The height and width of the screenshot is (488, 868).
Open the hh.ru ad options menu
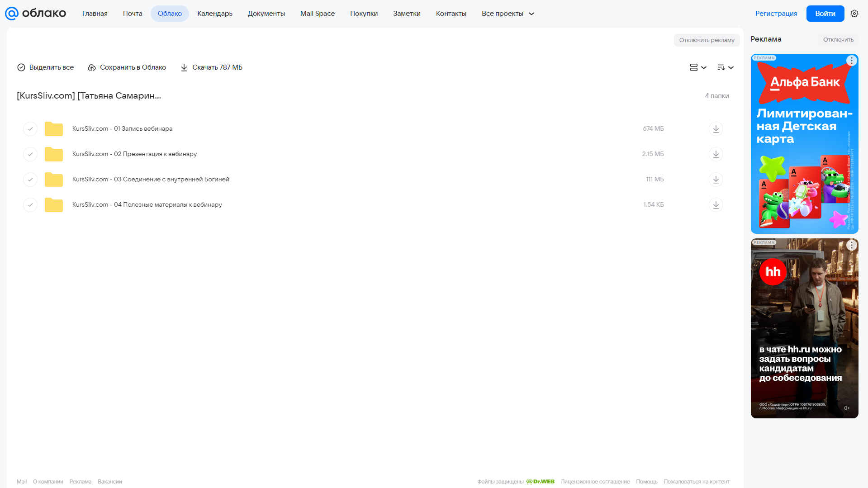pyautogui.click(x=852, y=245)
